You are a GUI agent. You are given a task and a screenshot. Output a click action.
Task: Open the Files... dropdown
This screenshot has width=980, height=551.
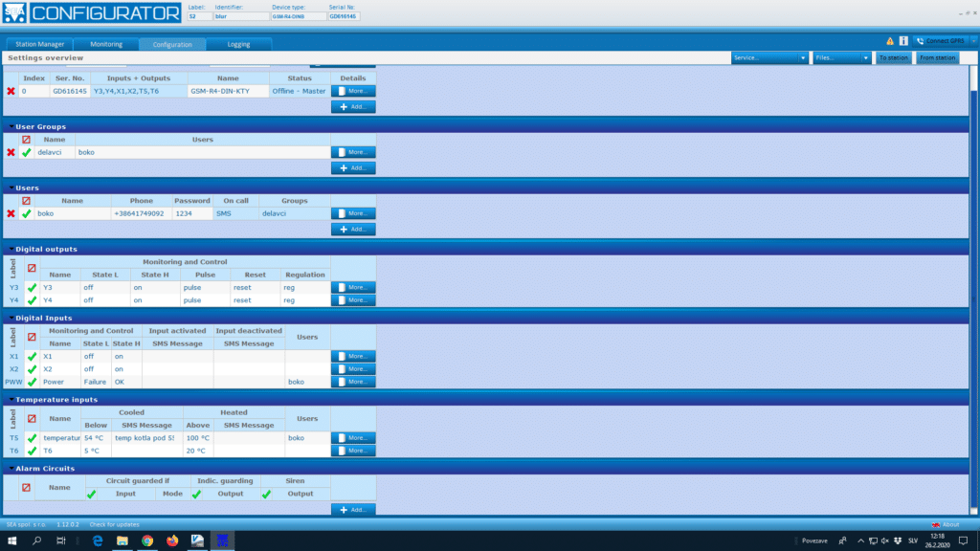(841, 58)
